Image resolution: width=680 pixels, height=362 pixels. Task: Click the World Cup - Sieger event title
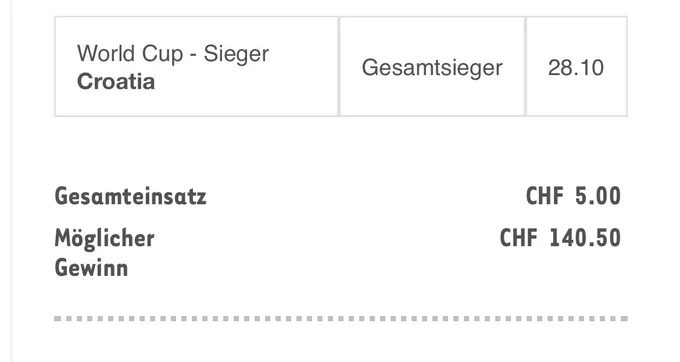click(173, 54)
